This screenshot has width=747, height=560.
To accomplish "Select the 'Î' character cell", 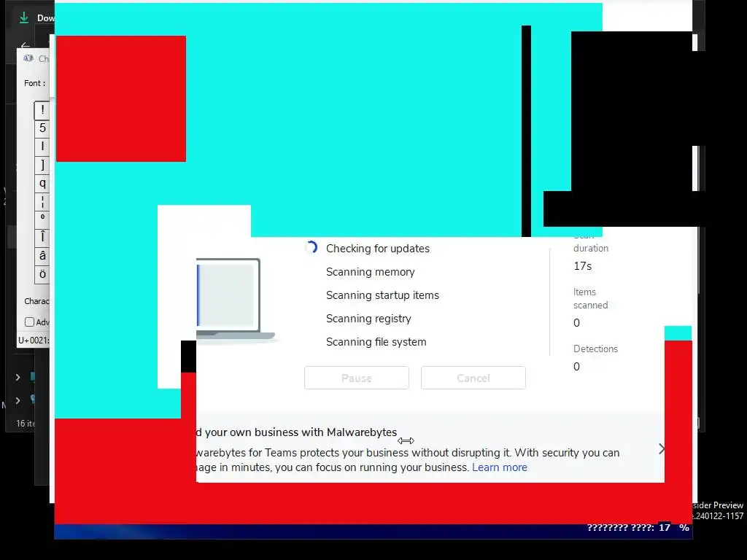I will coord(42,237).
